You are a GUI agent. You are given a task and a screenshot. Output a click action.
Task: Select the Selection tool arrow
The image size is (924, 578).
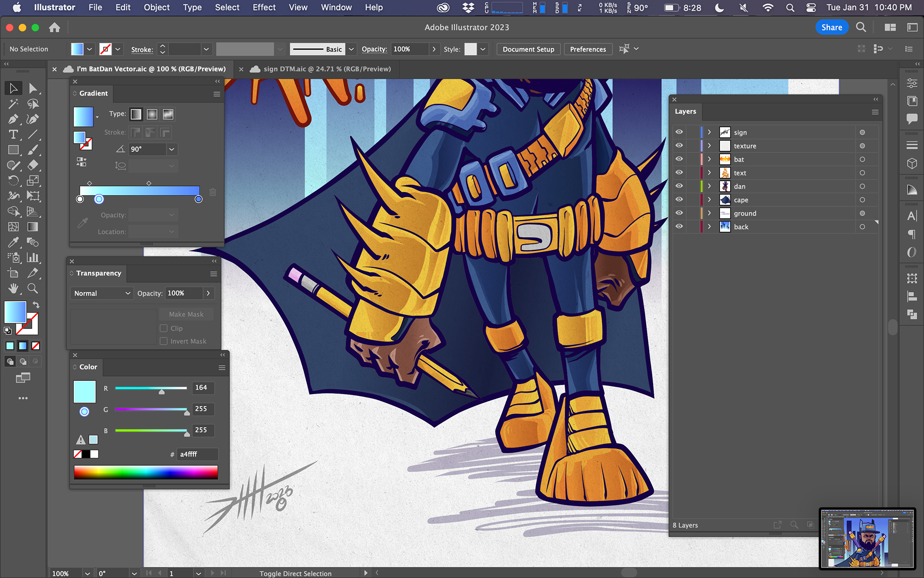pyautogui.click(x=13, y=88)
